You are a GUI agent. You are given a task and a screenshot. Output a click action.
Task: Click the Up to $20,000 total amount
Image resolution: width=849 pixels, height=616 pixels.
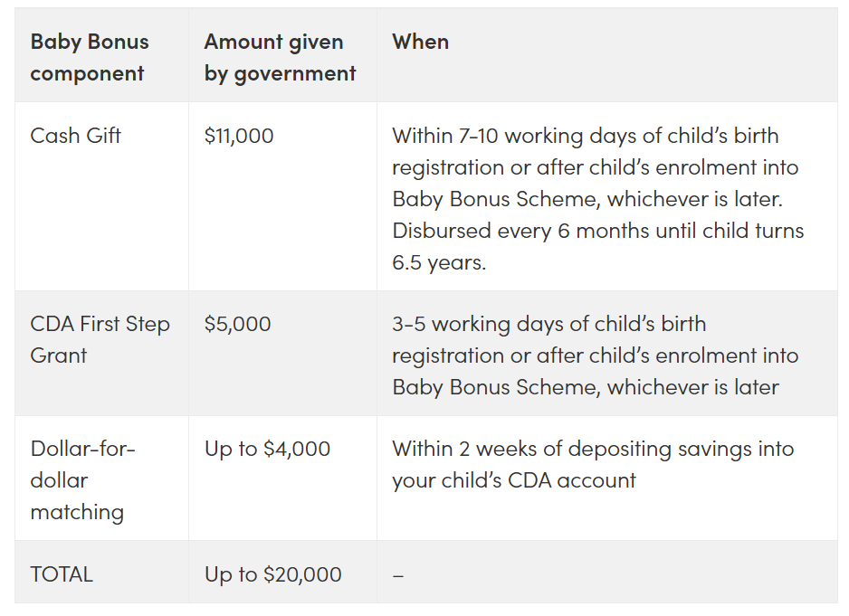click(x=273, y=574)
